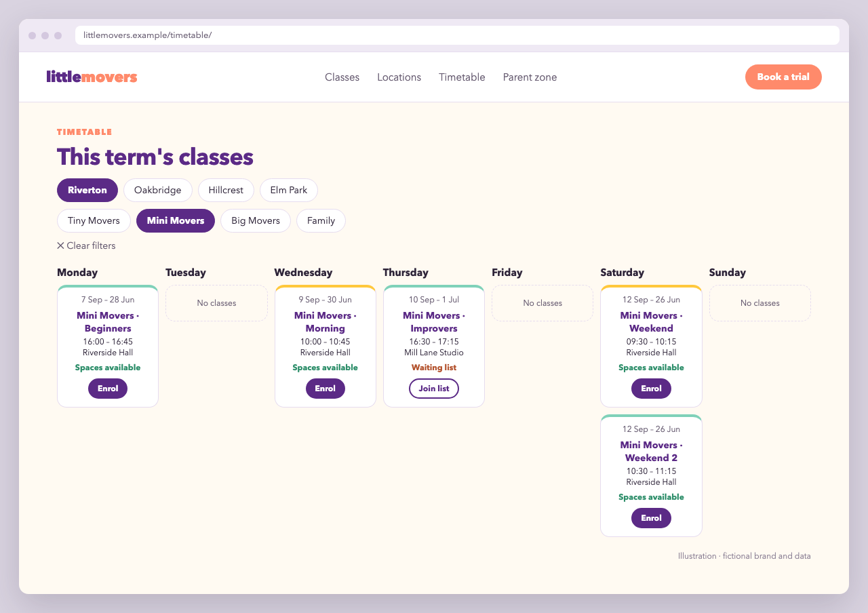The width and height of the screenshot is (868, 613).
Task: Click the Mini Movers · Improvers title
Action: [434, 322]
